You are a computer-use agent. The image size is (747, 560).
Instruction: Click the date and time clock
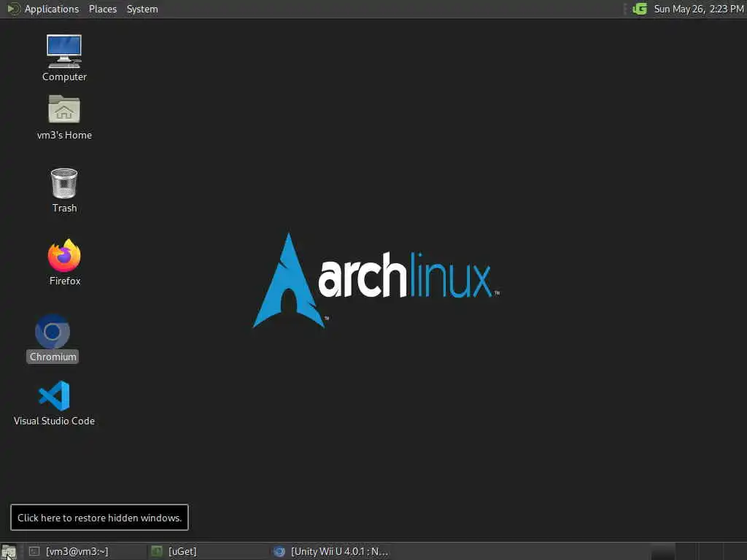698,9
